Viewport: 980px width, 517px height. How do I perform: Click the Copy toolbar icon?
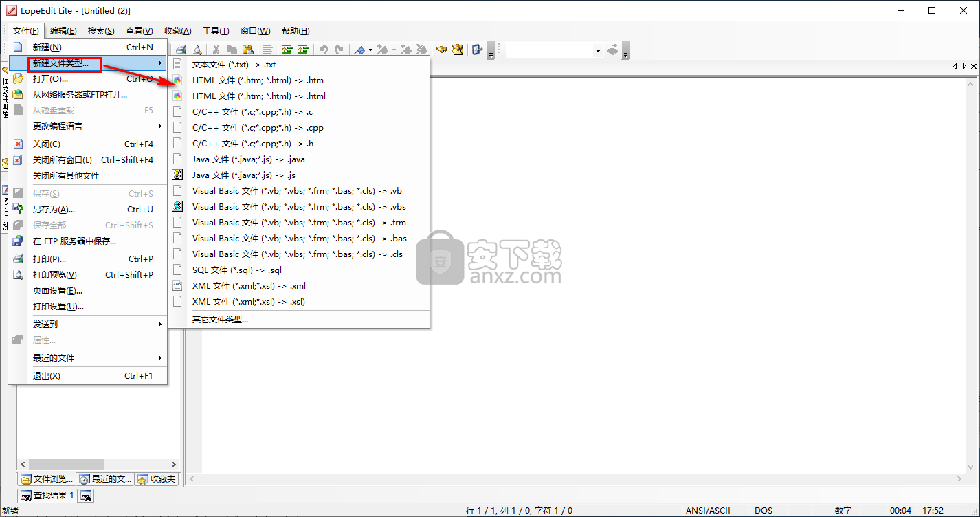(x=232, y=49)
